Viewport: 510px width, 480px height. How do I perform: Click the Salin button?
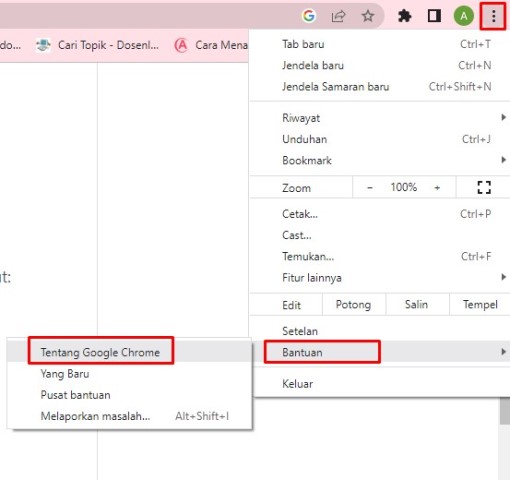417,304
